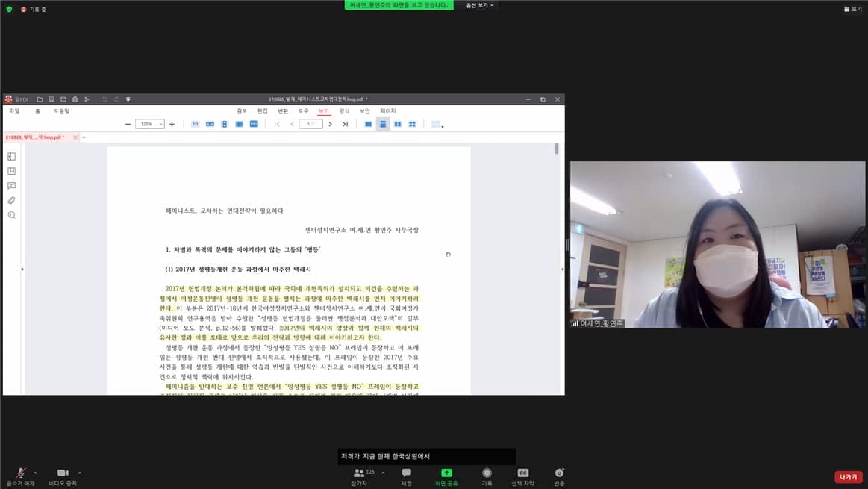Image resolution: width=868 pixels, height=489 pixels.
Task: Go to next page of PDF
Action: coord(331,124)
